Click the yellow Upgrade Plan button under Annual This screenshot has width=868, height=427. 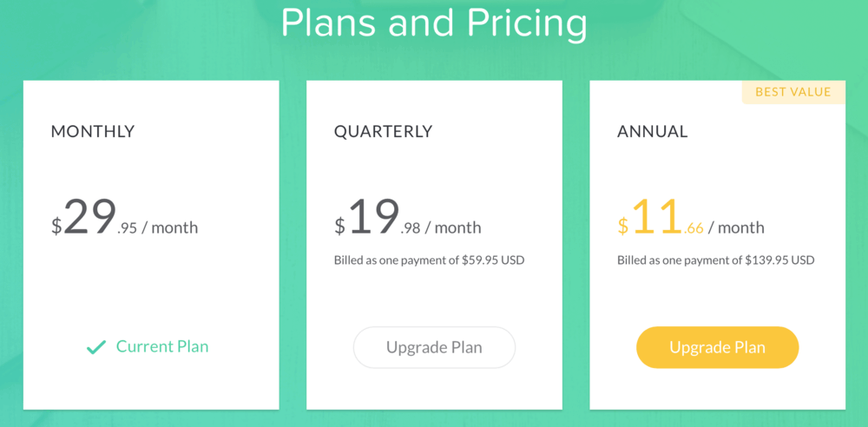click(718, 348)
